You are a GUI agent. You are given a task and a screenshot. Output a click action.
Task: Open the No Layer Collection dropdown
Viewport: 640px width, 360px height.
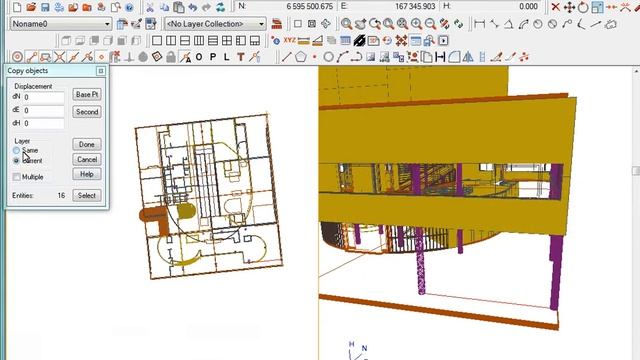pos(215,24)
